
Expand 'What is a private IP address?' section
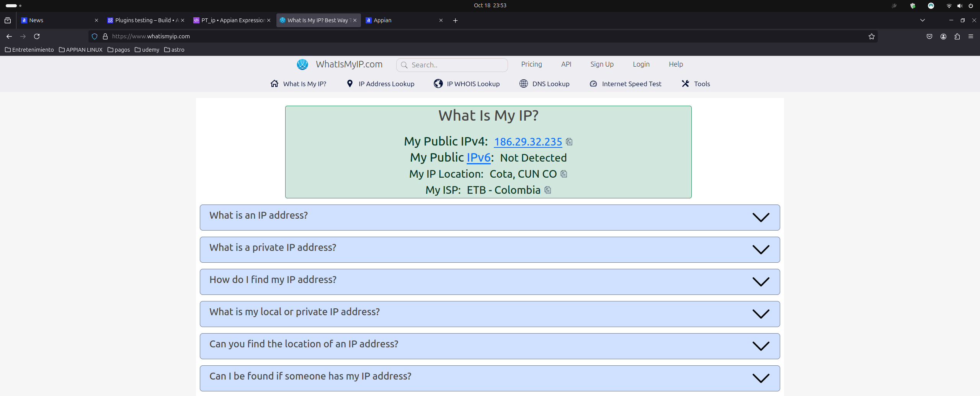click(490, 249)
